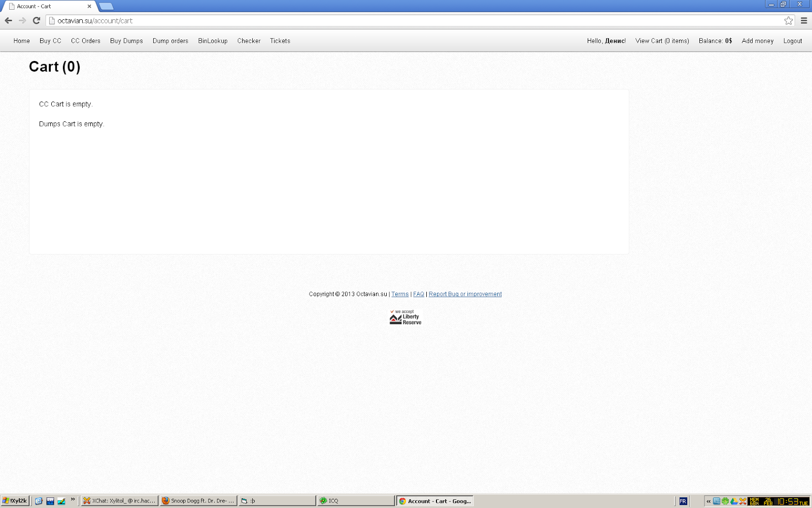Open Tickets in the navigation bar
The width and height of the screenshot is (812, 508).
pyautogui.click(x=280, y=41)
